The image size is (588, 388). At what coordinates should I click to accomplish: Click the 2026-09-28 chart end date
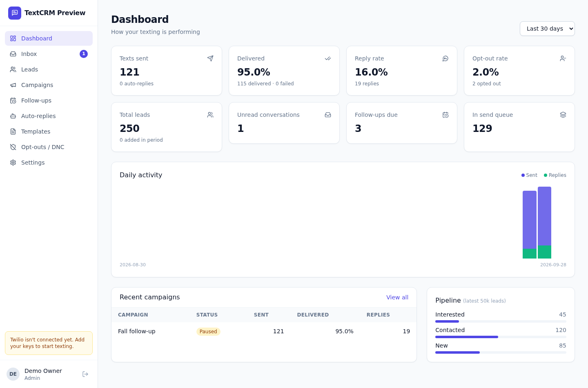(x=553, y=265)
